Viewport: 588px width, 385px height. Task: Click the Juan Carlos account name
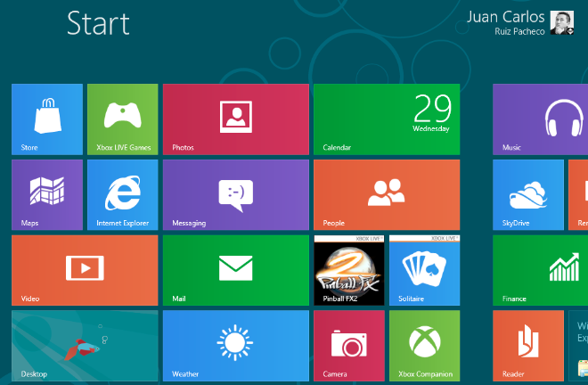505,17
